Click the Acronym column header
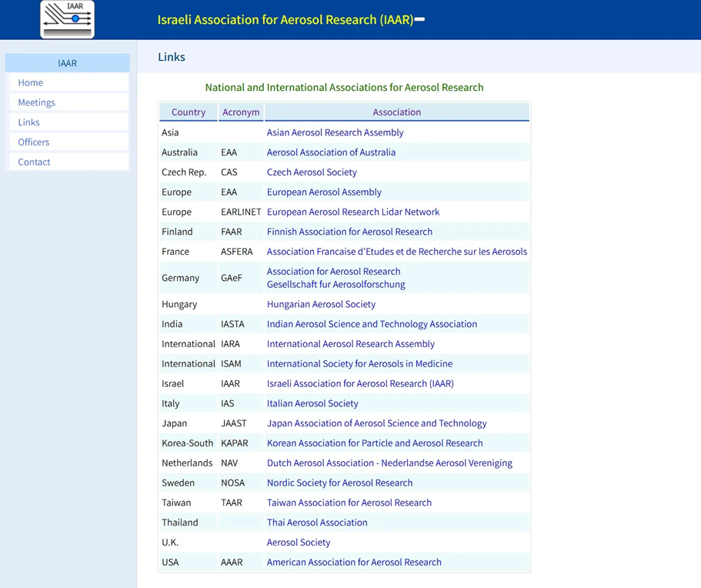Viewport: 701px width, 588px height. point(241,112)
